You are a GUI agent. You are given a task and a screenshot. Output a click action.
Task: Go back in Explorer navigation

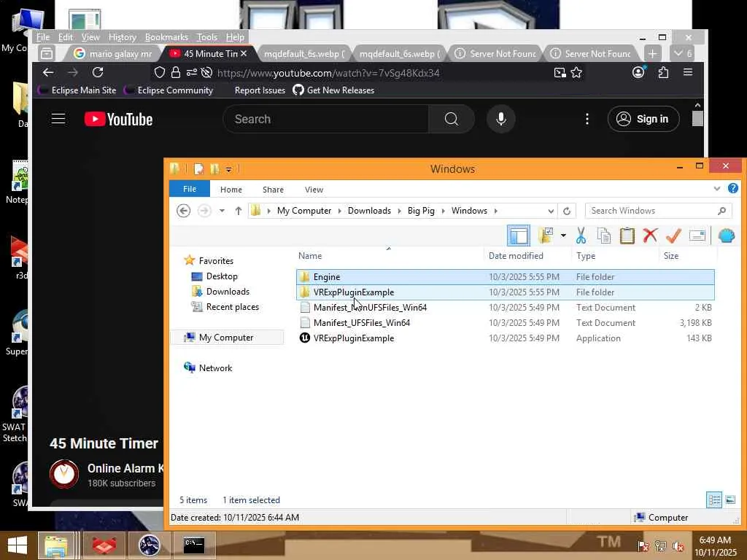coord(183,211)
